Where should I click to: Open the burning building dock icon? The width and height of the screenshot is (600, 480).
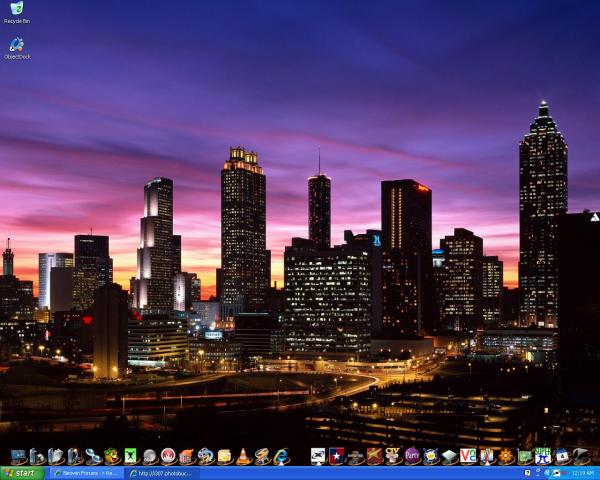click(x=187, y=456)
